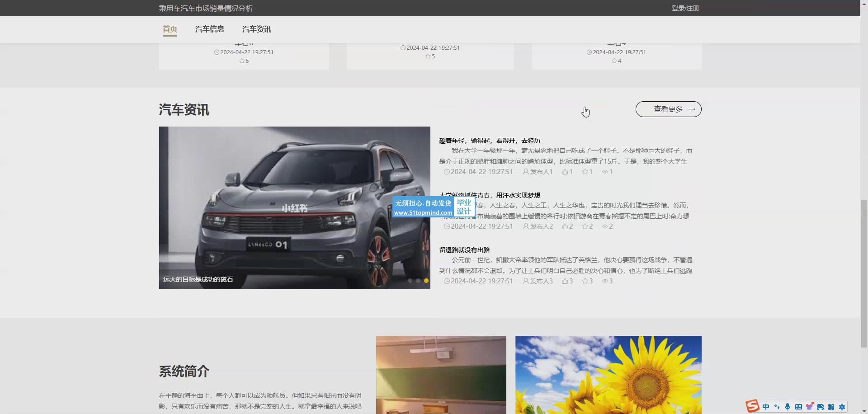
Task: Click the clock icon in the 发布人1 row
Action: click(447, 172)
